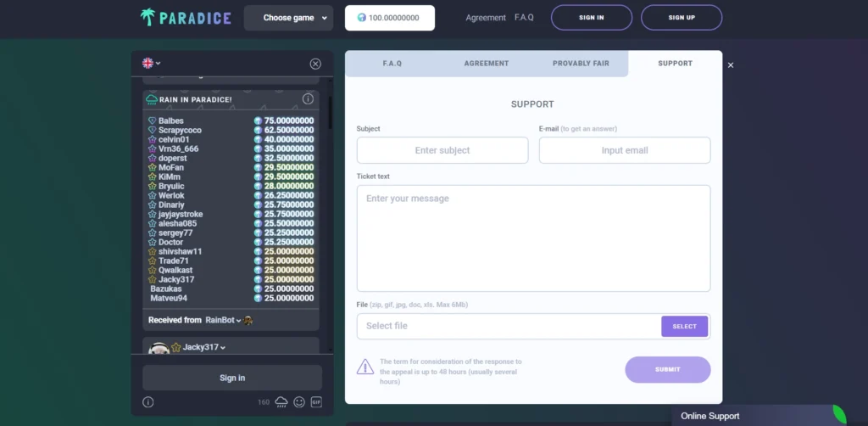Open the Agreement tab in modal
Viewport: 868px width, 426px height.
[x=487, y=64]
